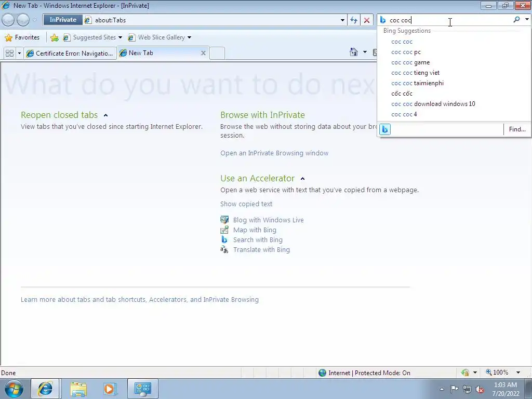Image resolution: width=532 pixels, height=399 pixels.
Task: Open an InPrivate Browsing window link
Action: [274, 153]
